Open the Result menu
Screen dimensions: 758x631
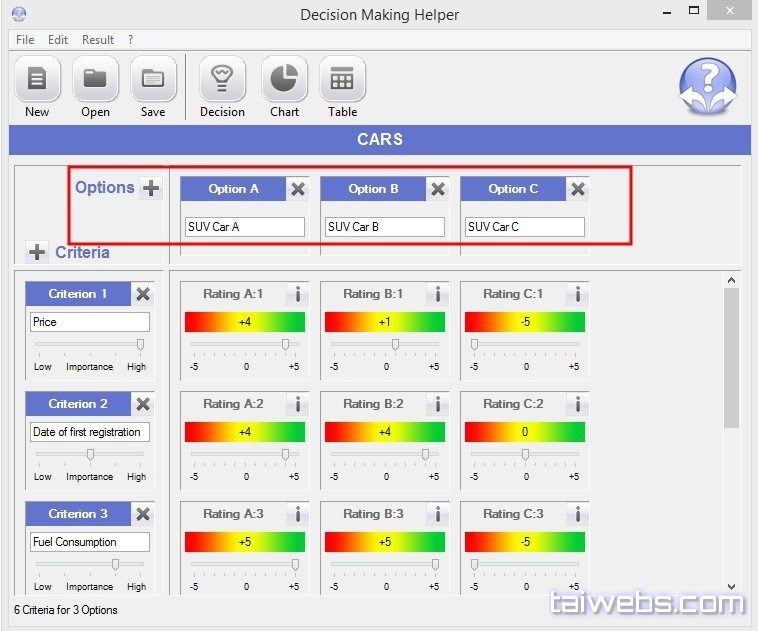98,40
